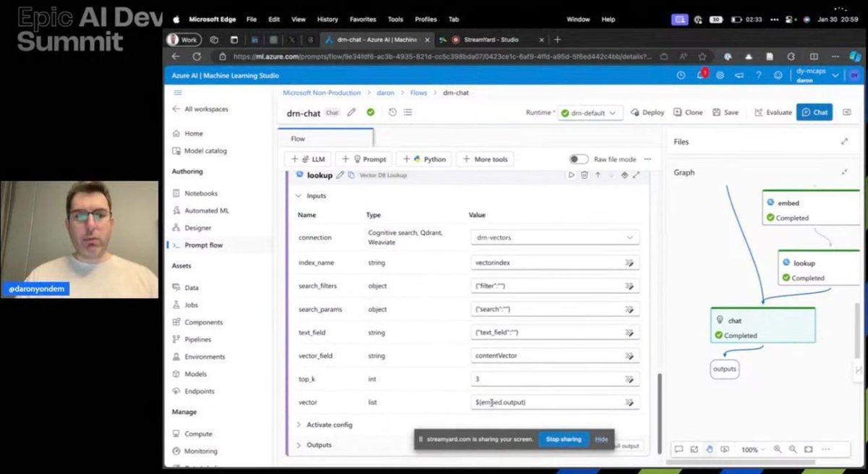Click the index_name vectorindex field
The image size is (868, 474).
coord(555,263)
